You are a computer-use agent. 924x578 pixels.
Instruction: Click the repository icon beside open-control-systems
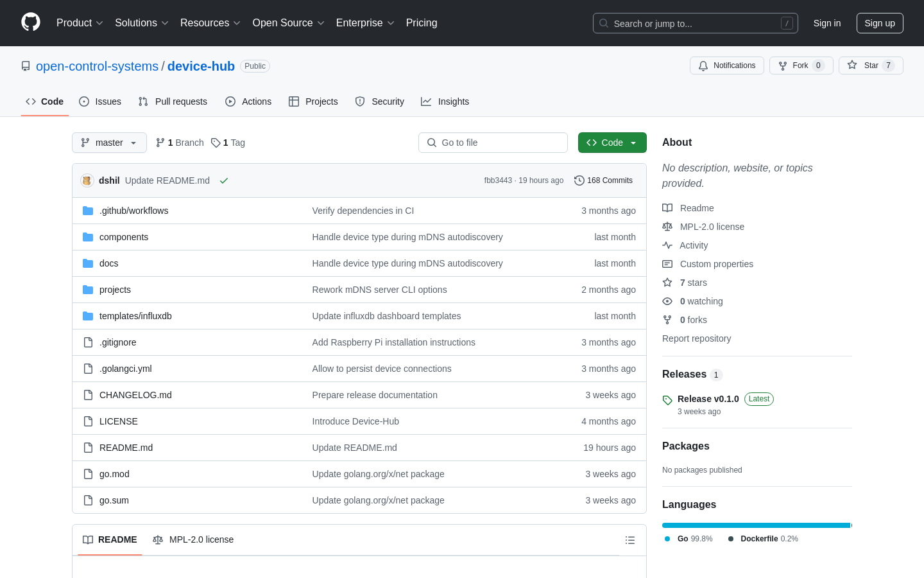click(26, 66)
